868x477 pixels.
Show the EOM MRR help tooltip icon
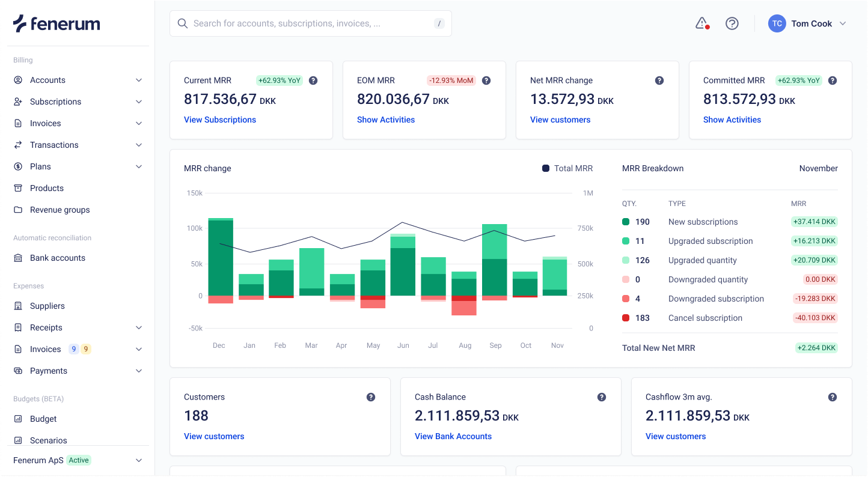486,81
